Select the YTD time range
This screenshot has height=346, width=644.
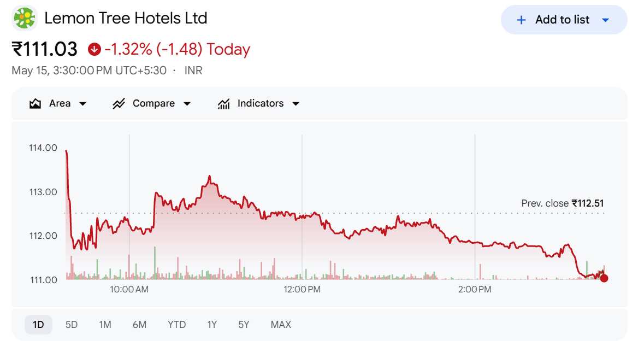(176, 325)
